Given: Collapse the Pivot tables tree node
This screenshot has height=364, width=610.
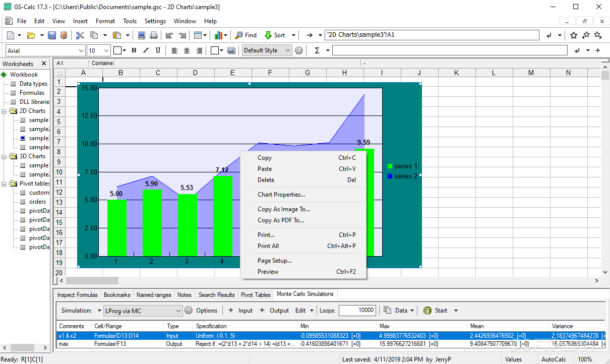Looking at the screenshot, I should click(x=4, y=184).
